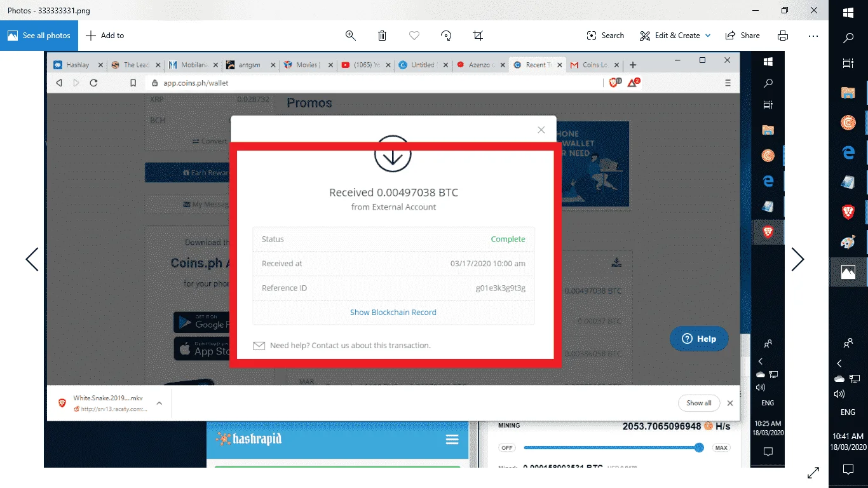Click the Zoom magnifier icon in Photos
This screenshot has width=868, height=488.
click(351, 36)
